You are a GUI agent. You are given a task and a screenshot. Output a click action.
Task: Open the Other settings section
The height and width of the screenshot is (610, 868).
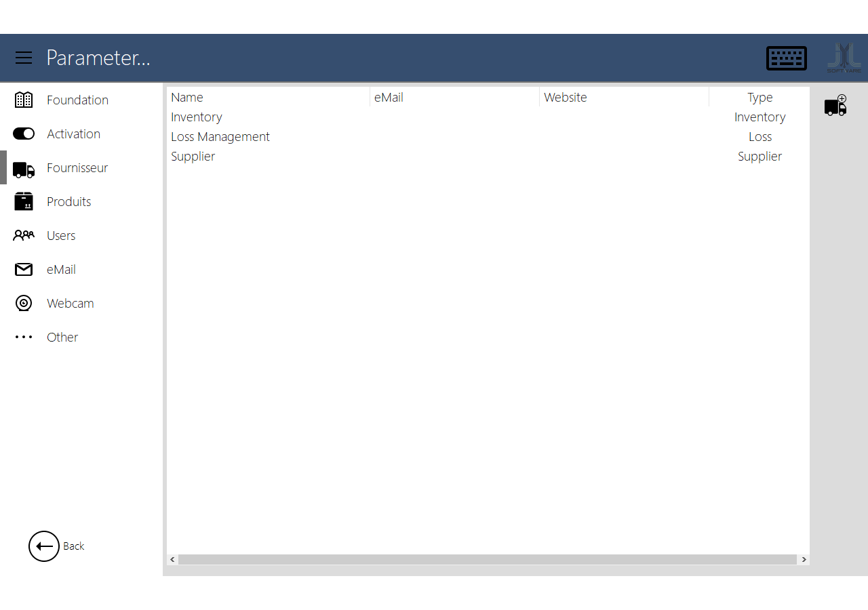coord(62,337)
